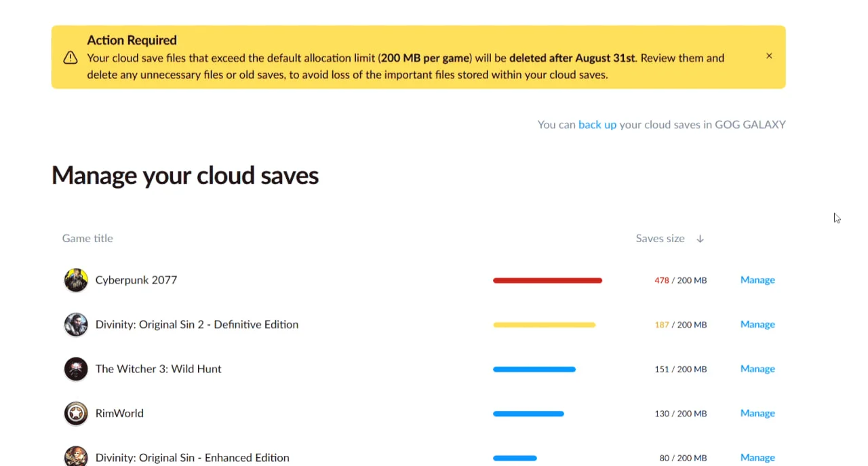The width and height of the screenshot is (868, 466).
Task: Click the RimWorld game icon
Action: coord(76,414)
